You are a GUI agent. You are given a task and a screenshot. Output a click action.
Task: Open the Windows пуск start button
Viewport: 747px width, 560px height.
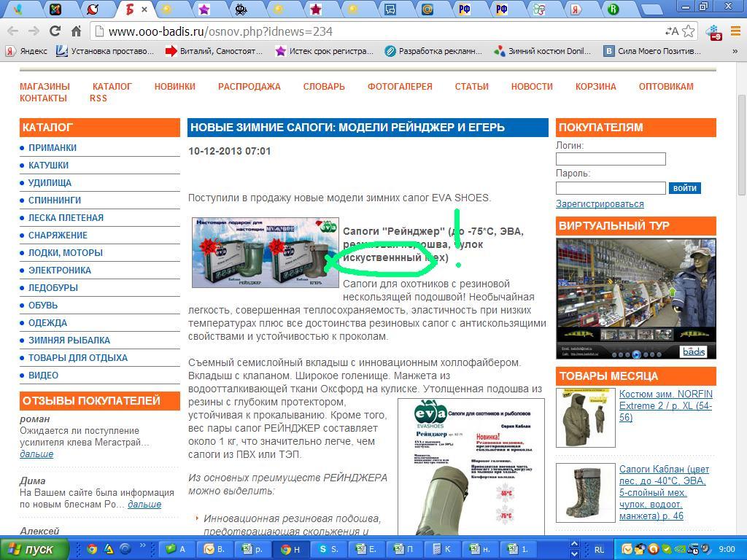[31, 549]
